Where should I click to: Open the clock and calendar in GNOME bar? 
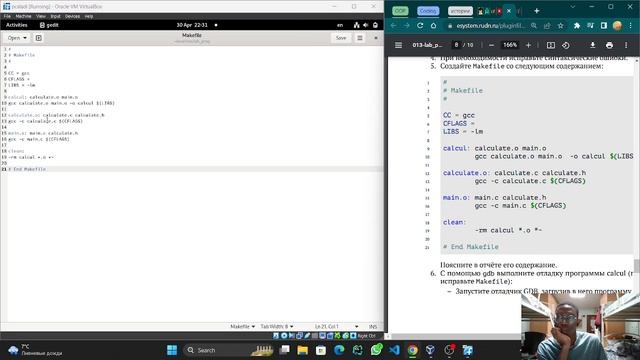point(192,25)
